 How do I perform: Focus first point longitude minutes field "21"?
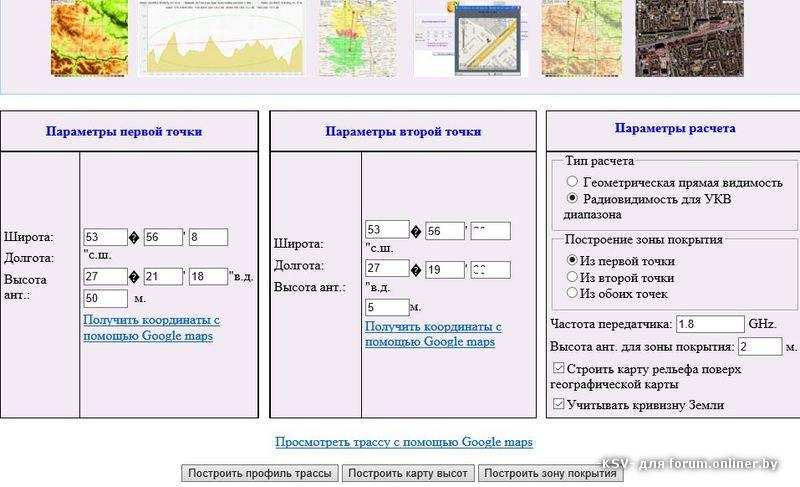163,276
